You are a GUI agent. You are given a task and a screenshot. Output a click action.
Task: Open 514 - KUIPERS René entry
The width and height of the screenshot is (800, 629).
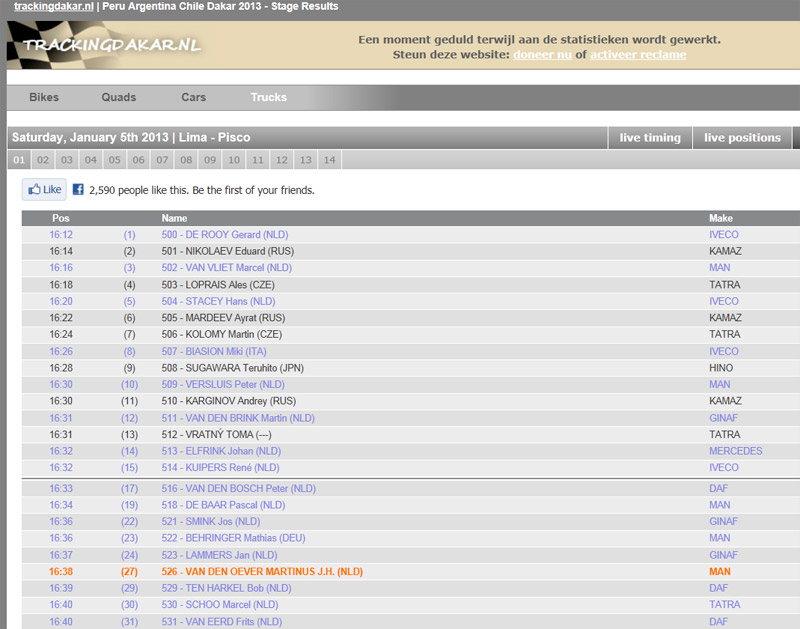[x=220, y=468]
